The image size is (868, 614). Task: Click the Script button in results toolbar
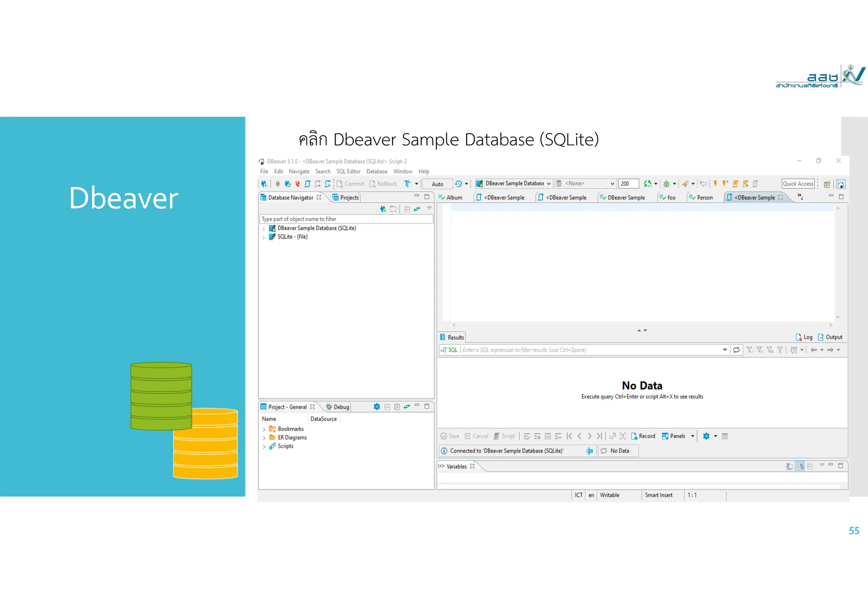(504, 436)
